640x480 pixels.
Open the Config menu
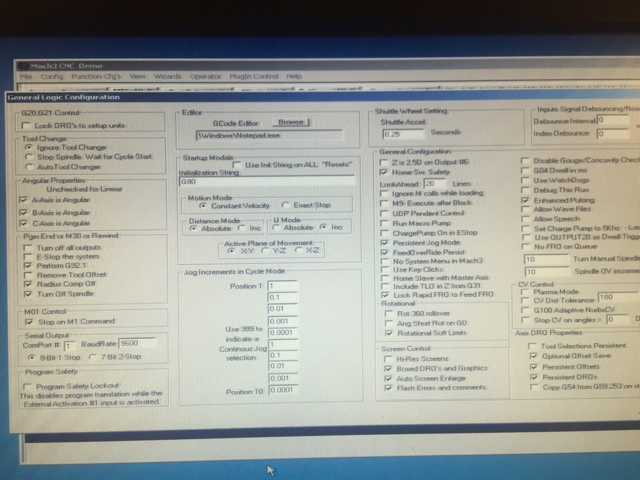coord(52,76)
